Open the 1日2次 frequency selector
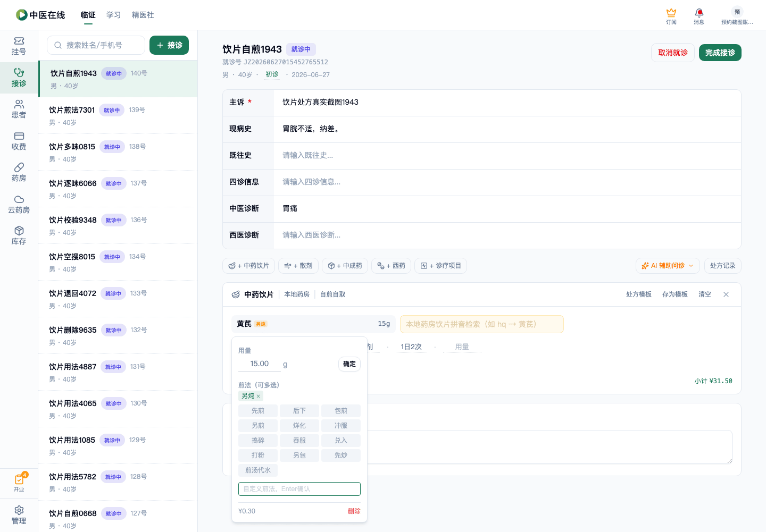This screenshot has width=766, height=532. 411,347
